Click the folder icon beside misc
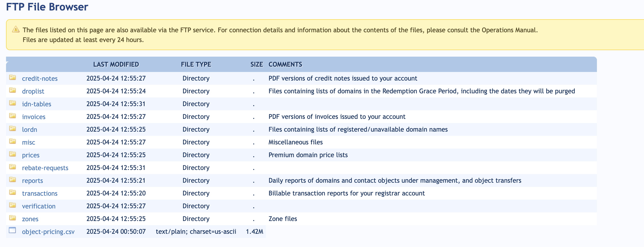 13,141
